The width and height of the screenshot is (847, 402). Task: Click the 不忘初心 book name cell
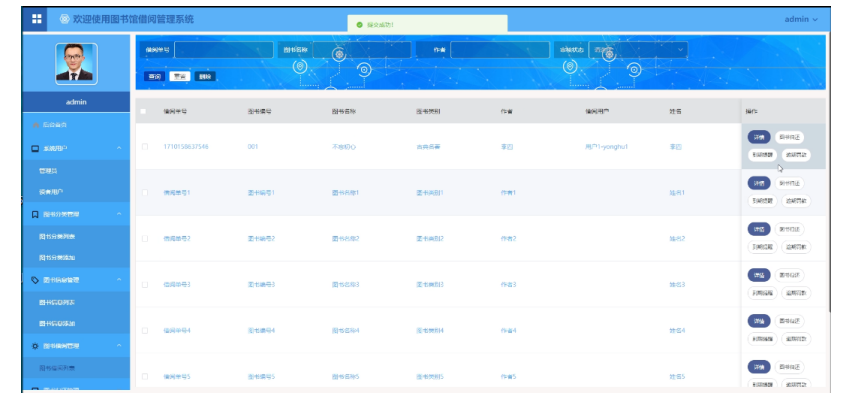344,146
